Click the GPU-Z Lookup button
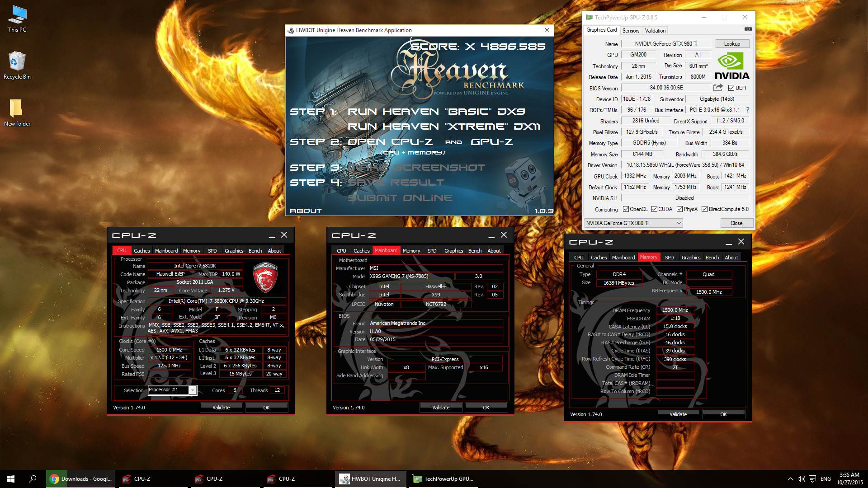868x488 pixels. click(732, 44)
